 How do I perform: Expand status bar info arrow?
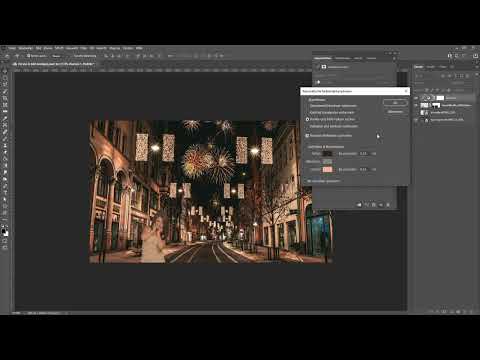(67, 313)
